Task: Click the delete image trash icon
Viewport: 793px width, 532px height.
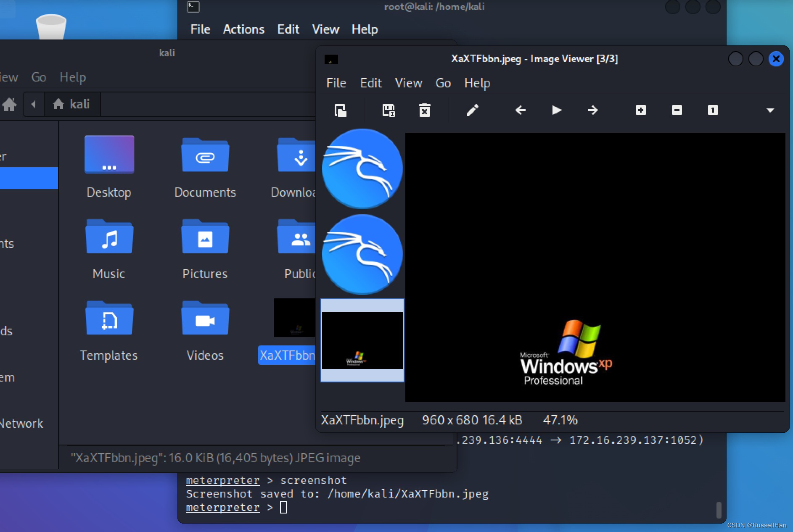Action: point(425,111)
